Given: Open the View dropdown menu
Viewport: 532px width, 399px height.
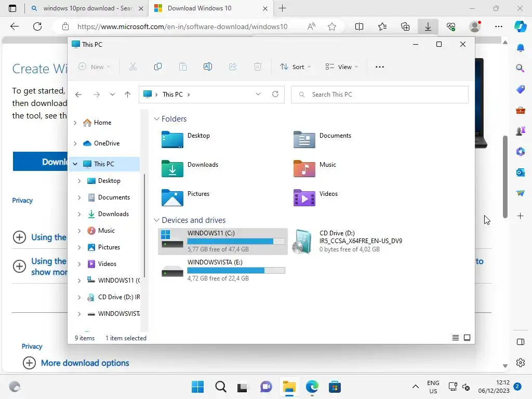Looking at the screenshot, I should [341, 67].
